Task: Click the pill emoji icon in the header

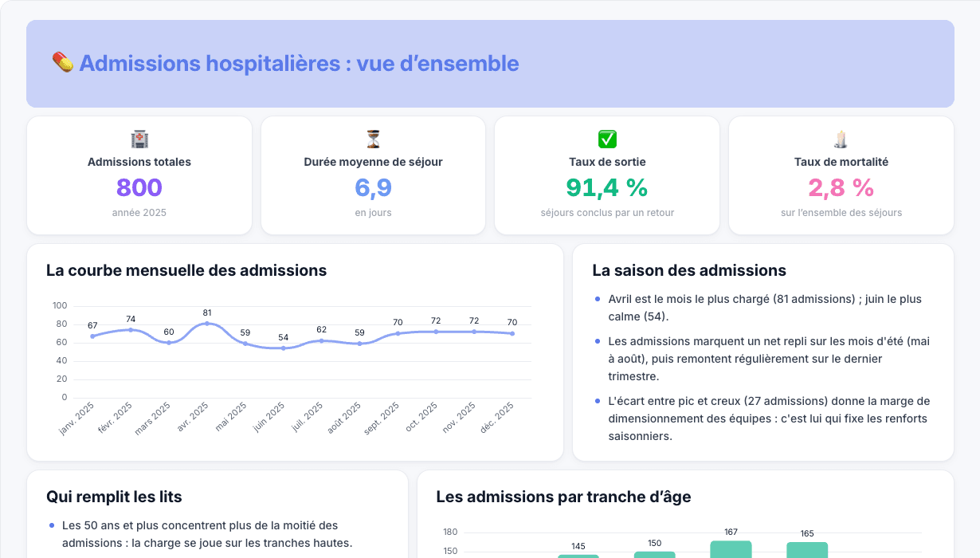Action: coord(62,63)
